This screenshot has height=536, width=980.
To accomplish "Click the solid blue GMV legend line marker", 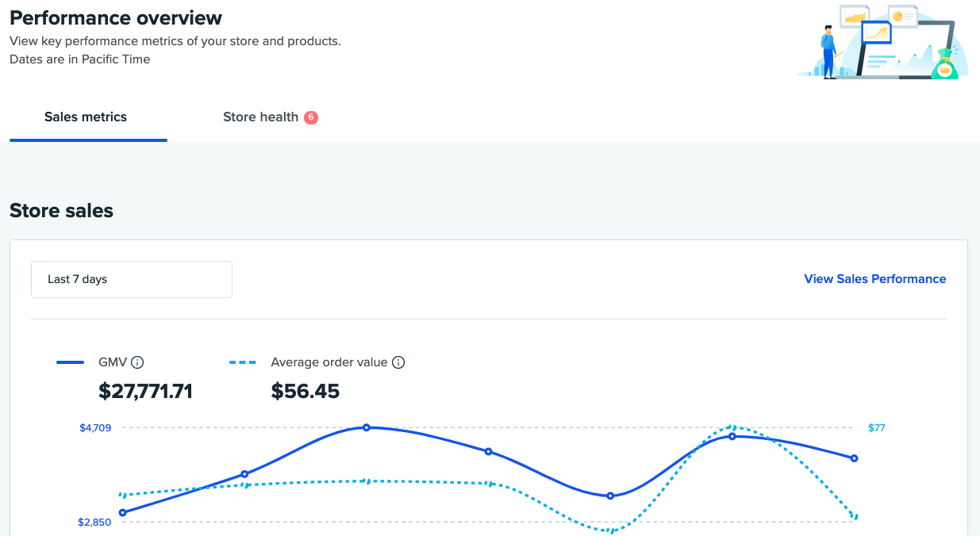I will tap(71, 362).
